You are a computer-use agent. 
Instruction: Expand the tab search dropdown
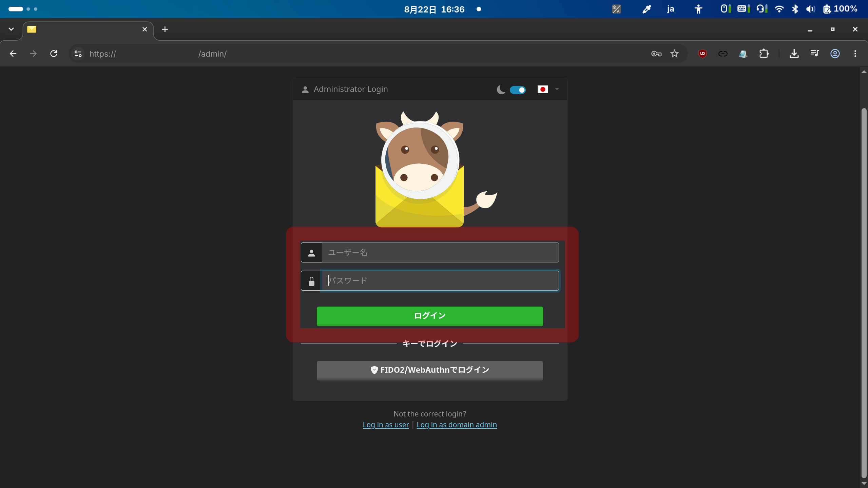11,29
